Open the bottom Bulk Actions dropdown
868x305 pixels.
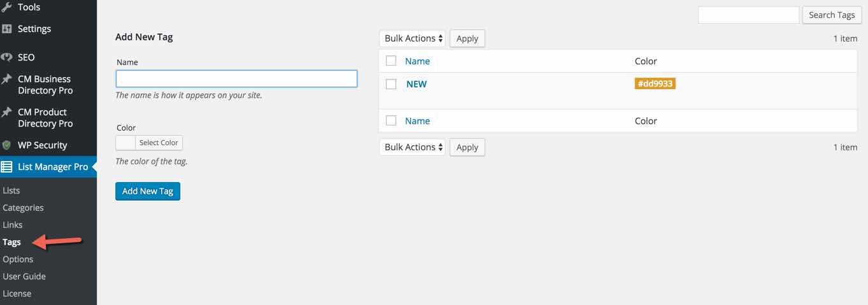(x=413, y=147)
